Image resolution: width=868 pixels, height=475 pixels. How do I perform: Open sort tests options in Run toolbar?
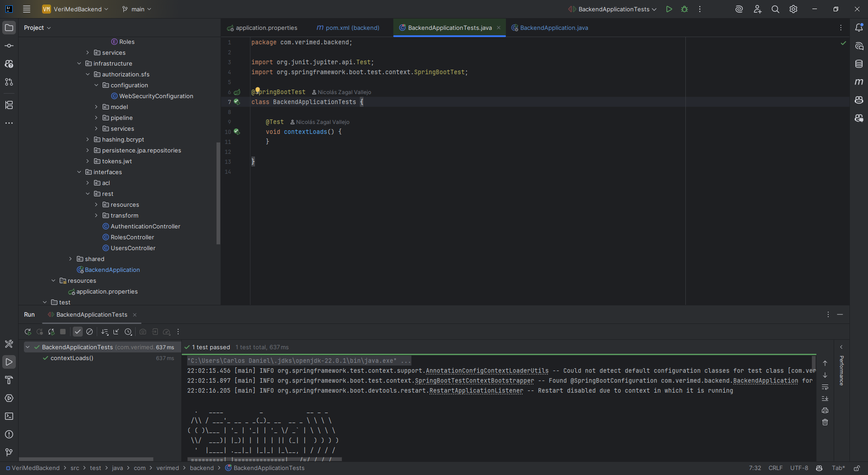(105, 332)
